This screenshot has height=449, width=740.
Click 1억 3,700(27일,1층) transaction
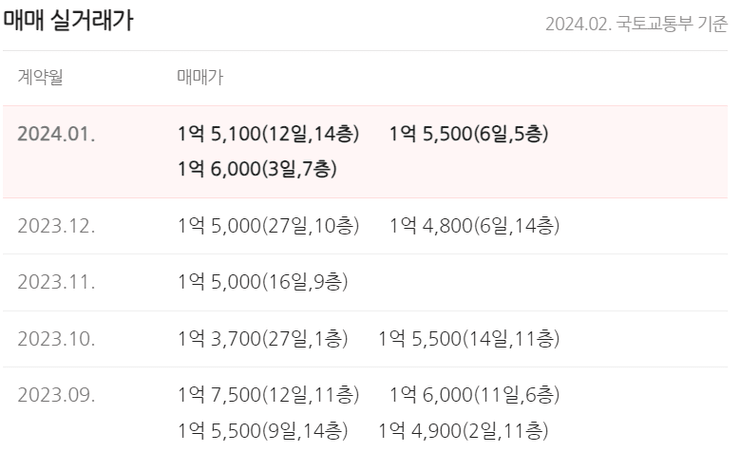[x=263, y=339]
